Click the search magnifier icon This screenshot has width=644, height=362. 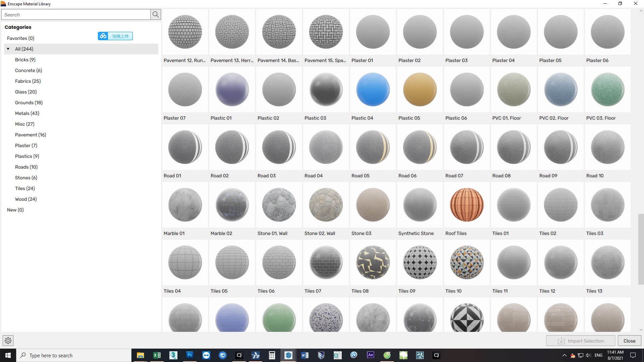(x=155, y=14)
